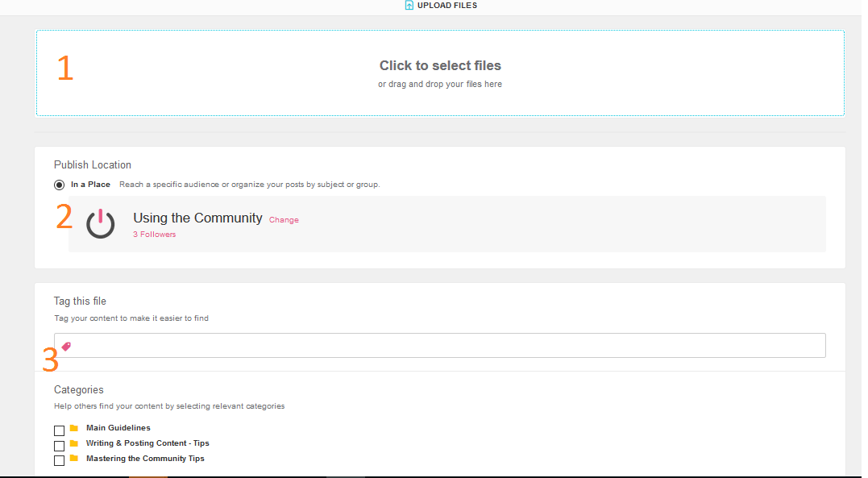This screenshot has width=868, height=478.
Task: Click the pink tag icon in tag field
Action: pyautogui.click(x=66, y=346)
